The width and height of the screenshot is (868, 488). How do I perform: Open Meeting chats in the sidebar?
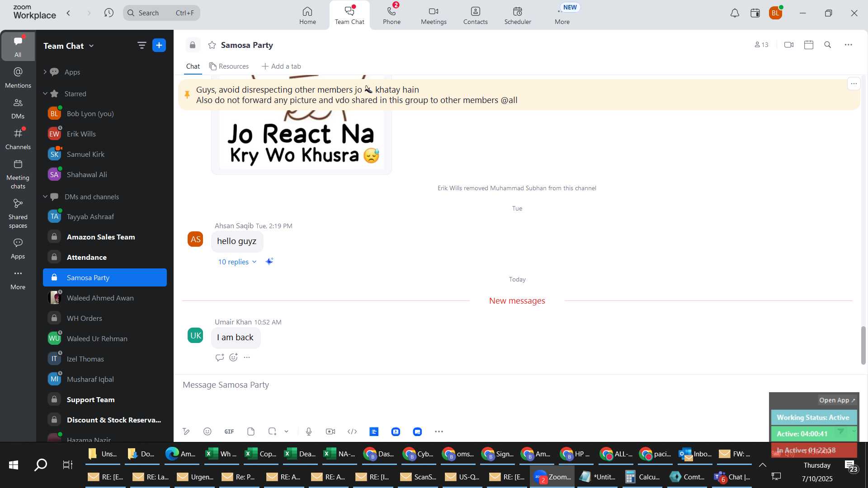[18, 174]
